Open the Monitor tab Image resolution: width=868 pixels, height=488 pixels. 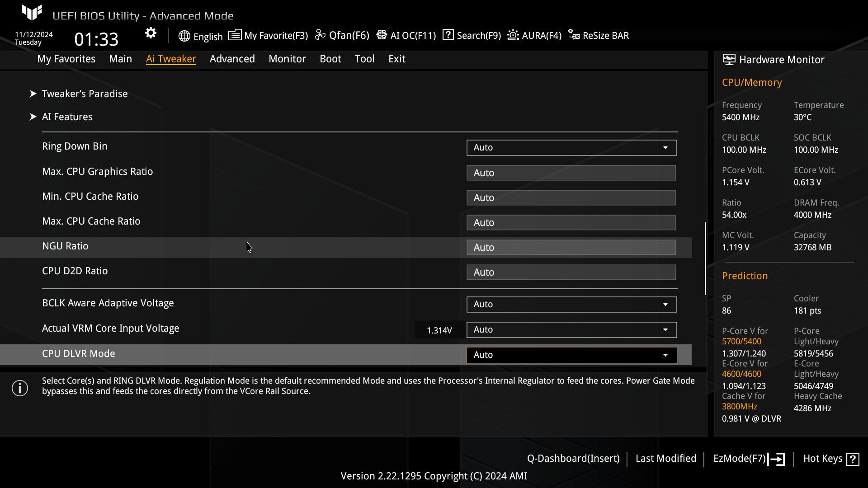click(287, 59)
